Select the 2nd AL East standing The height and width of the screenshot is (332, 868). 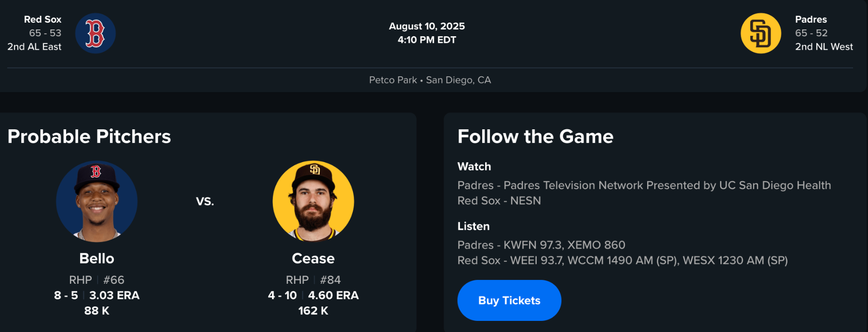pos(34,47)
